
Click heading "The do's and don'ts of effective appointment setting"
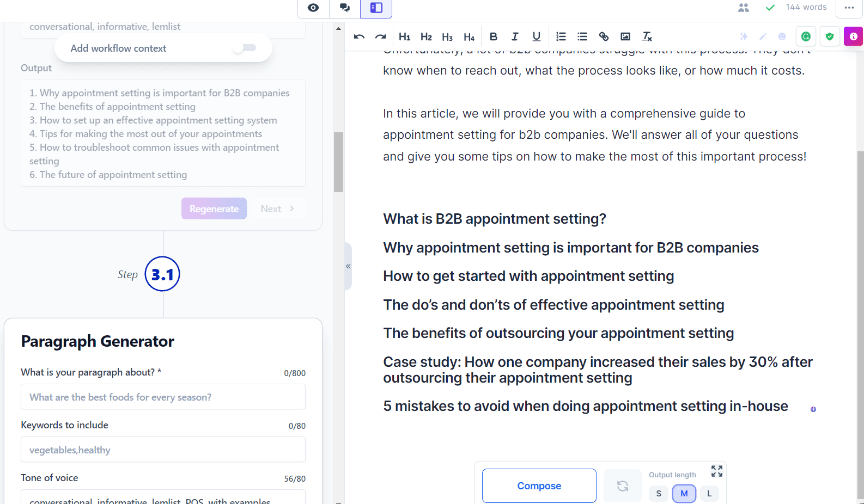tap(553, 305)
